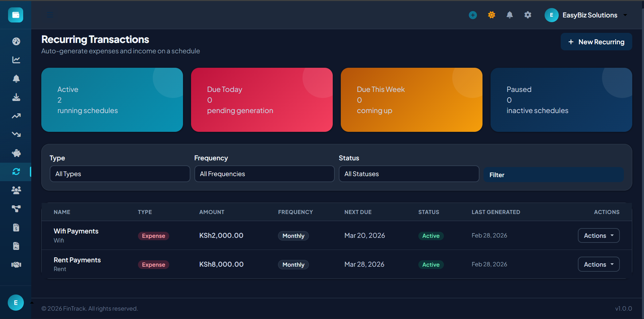
Task: Click the expense trend-down arrow icon
Action: click(16, 134)
